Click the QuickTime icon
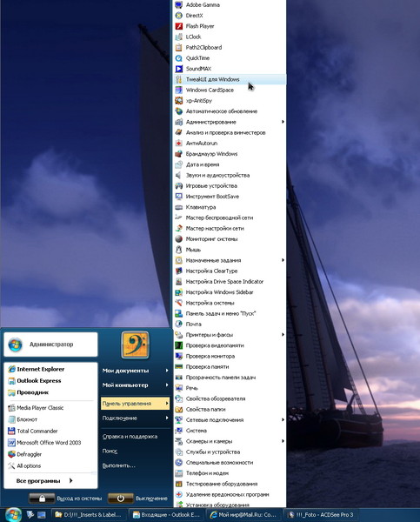 point(179,58)
